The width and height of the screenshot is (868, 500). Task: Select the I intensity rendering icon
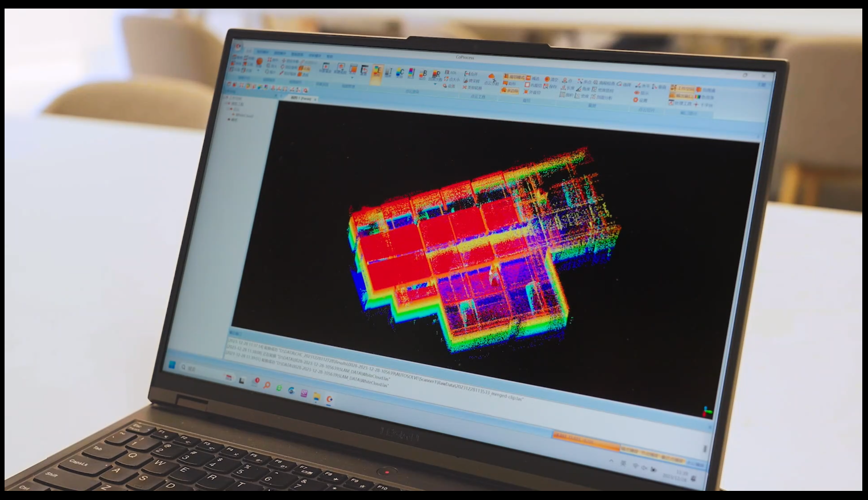[388, 72]
